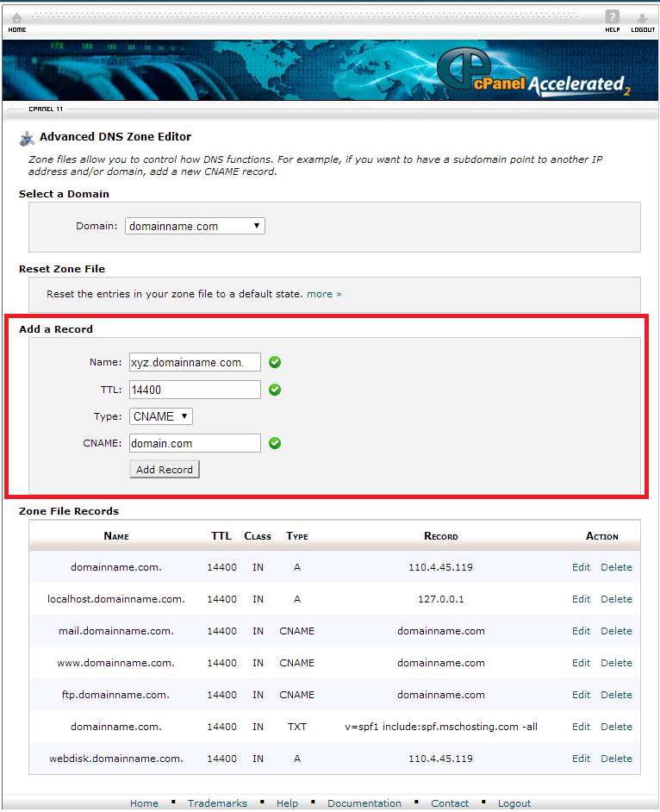Select the v=spf1 include:spf.mschosting.com -all text
Screen dimensions: 660x812
[x=440, y=727]
